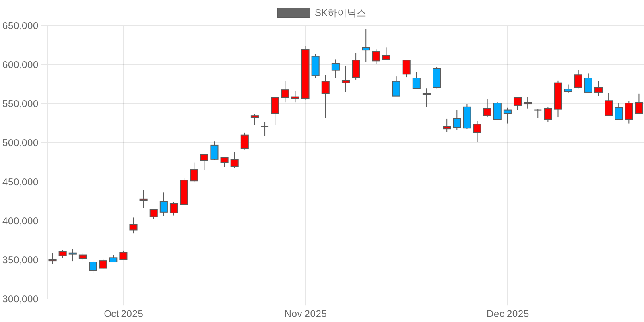
Task: Click the 300,000 y-axis label
Action: point(21,299)
